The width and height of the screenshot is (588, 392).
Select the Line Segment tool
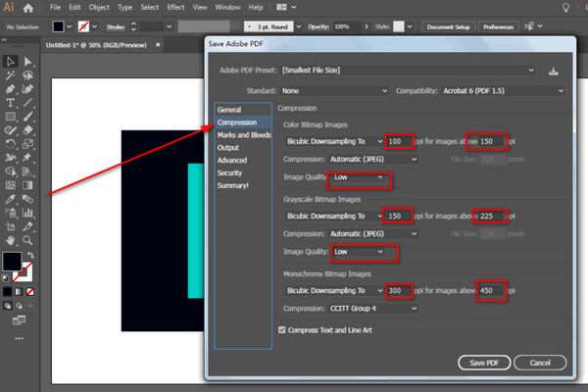[27, 103]
